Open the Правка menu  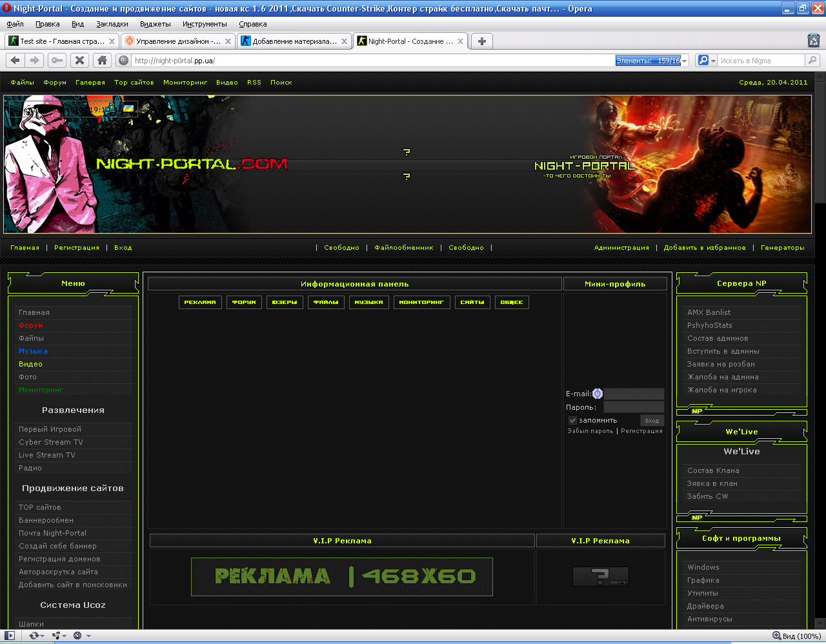point(47,24)
